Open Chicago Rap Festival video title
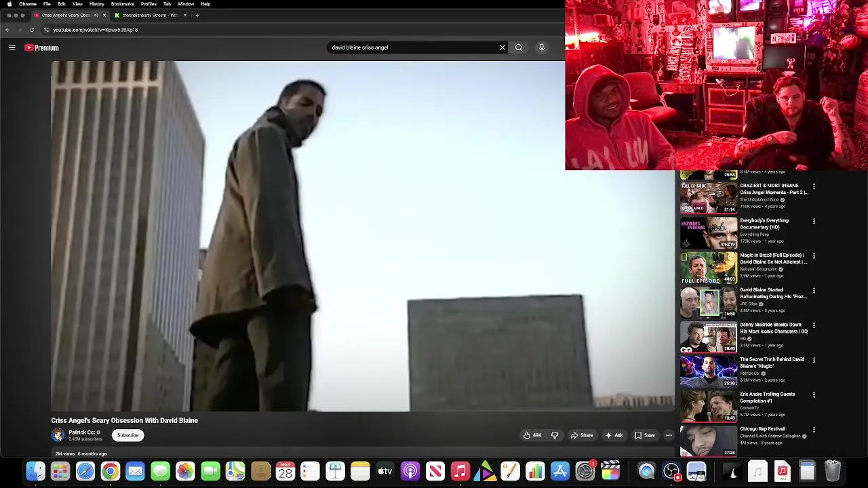This screenshot has height=488, width=868. coord(762,429)
